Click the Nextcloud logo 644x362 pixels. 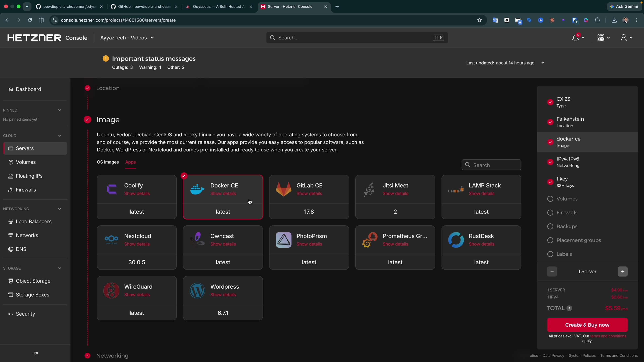point(111,240)
